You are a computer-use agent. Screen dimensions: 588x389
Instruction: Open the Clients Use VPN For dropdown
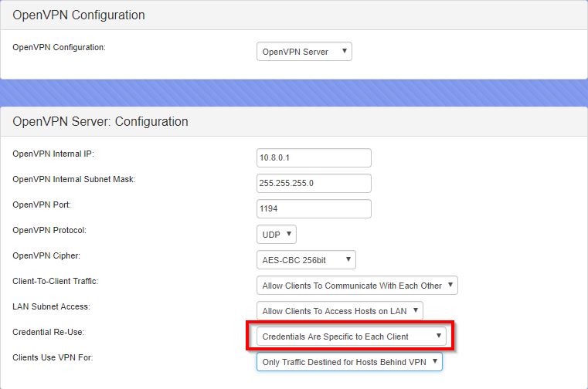coord(349,362)
